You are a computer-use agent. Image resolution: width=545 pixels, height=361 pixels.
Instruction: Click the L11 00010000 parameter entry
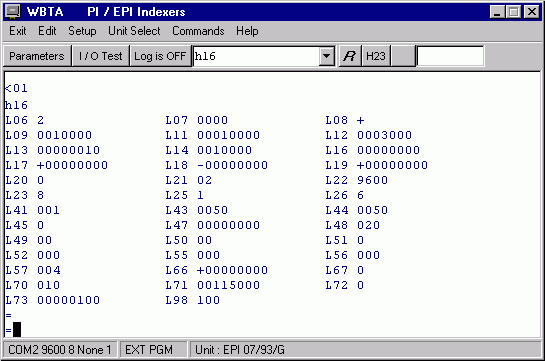(x=212, y=135)
